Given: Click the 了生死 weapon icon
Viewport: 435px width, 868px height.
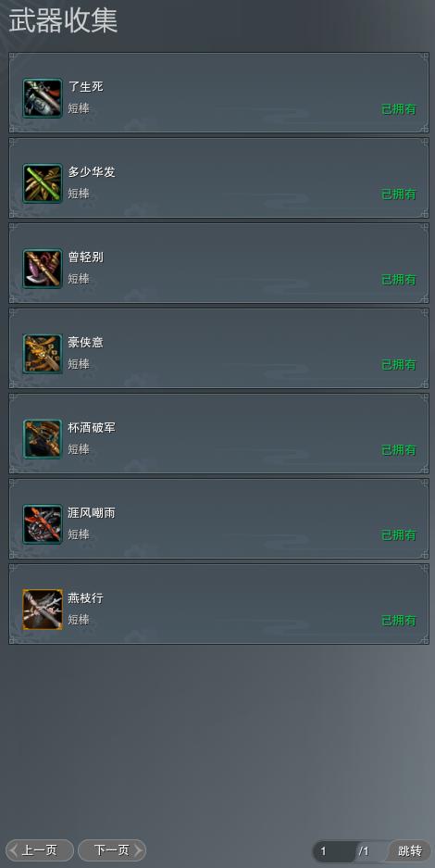Looking at the screenshot, I should coord(43,98).
